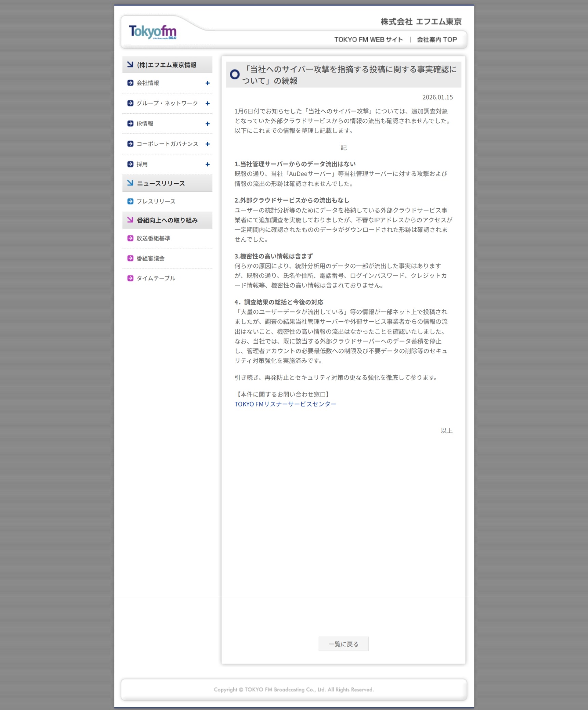Click arrow icon beside 採用
This screenshot has height=710, width=588.
tap(130, 164)
